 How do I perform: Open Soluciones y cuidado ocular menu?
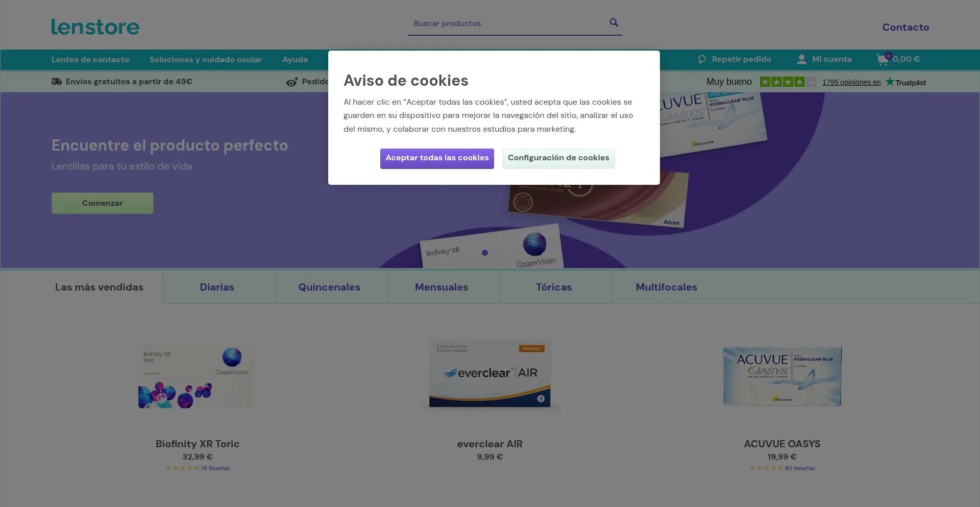206,60
